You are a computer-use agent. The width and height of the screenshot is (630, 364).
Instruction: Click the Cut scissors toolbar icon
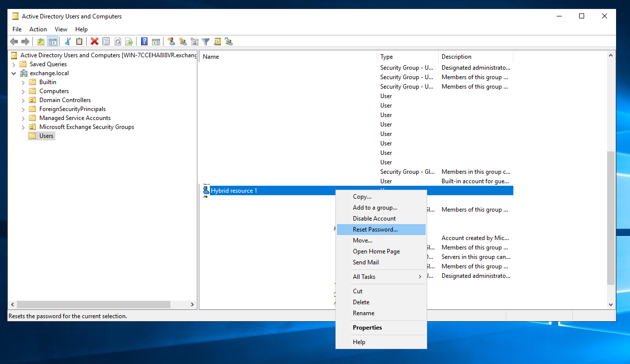tap(68, 41)
